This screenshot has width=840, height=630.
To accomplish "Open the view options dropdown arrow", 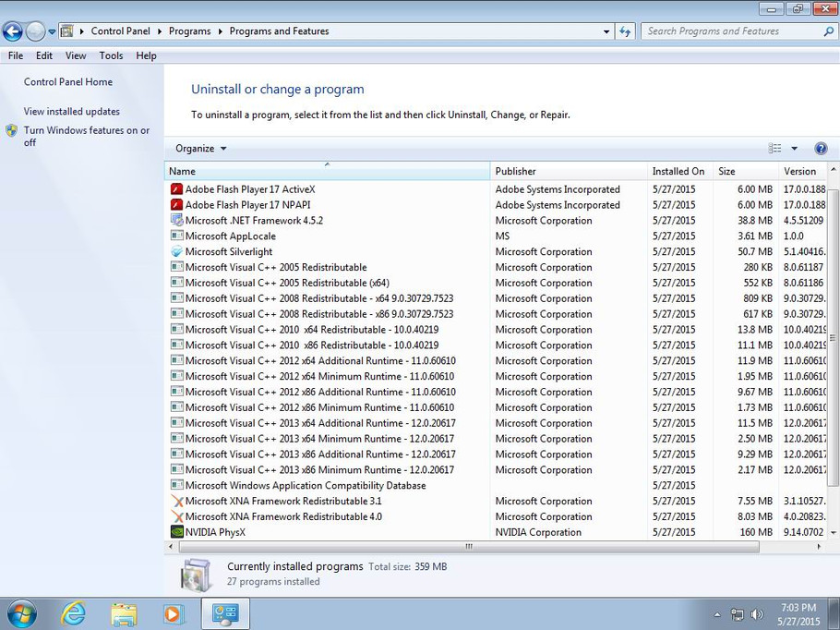I will [x=795, y=149].
